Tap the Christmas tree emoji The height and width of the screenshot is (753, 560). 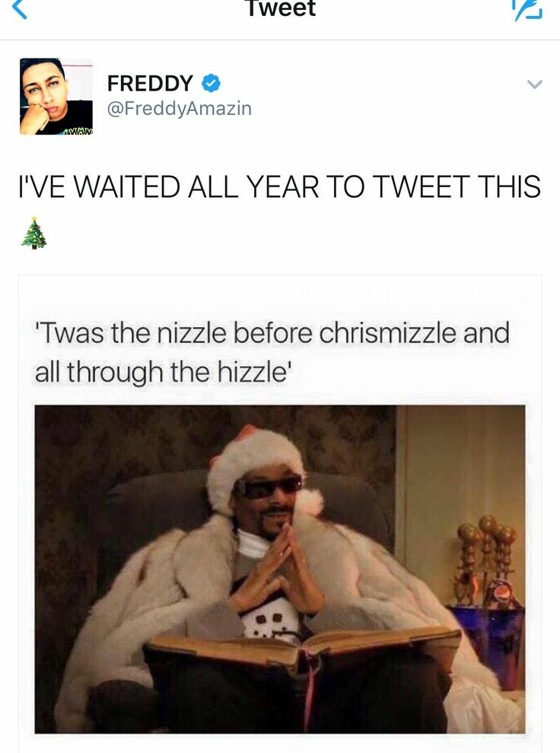pos(33,233)
